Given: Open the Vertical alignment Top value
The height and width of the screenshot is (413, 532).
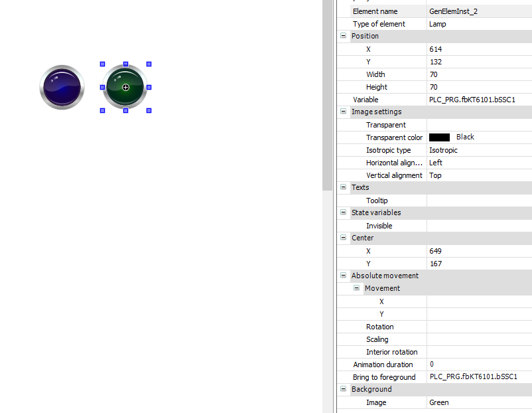Looking at the screenshot, I should pos(479,175).
